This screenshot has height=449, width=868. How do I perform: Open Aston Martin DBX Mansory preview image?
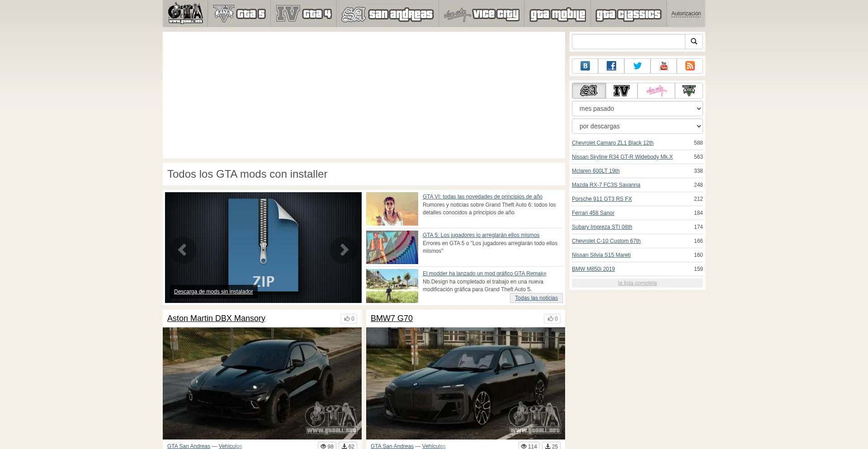point(262,383)
